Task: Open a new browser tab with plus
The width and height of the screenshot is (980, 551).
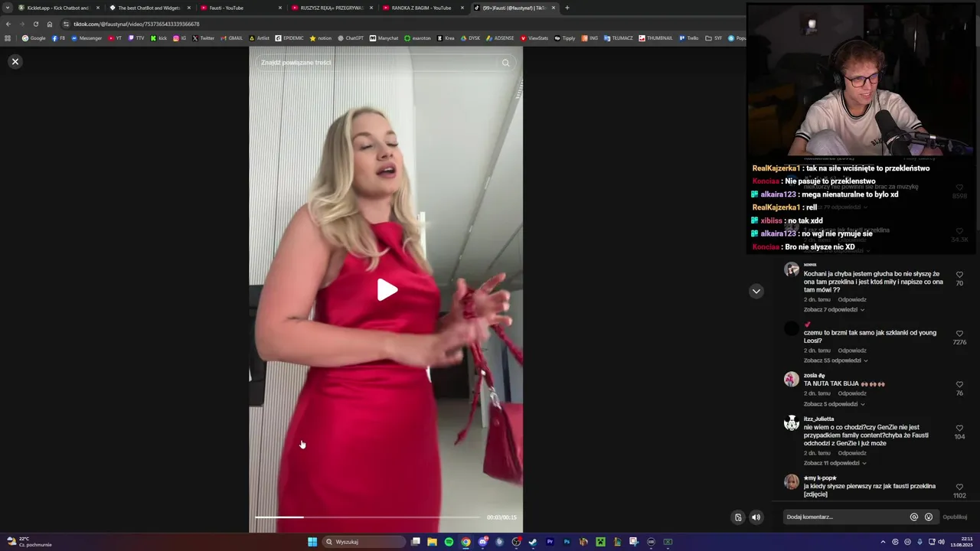Action: coord(567,8)
